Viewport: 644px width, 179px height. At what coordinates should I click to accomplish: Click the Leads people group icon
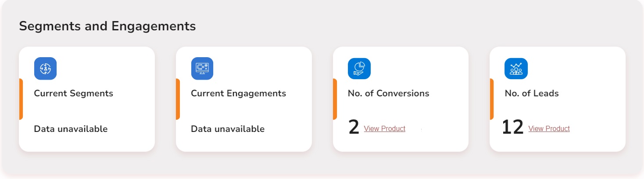tap(516, 69)
